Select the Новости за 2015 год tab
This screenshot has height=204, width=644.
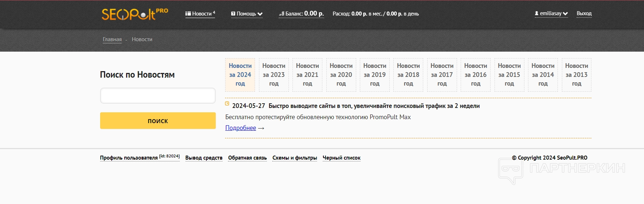click(509, 75)
